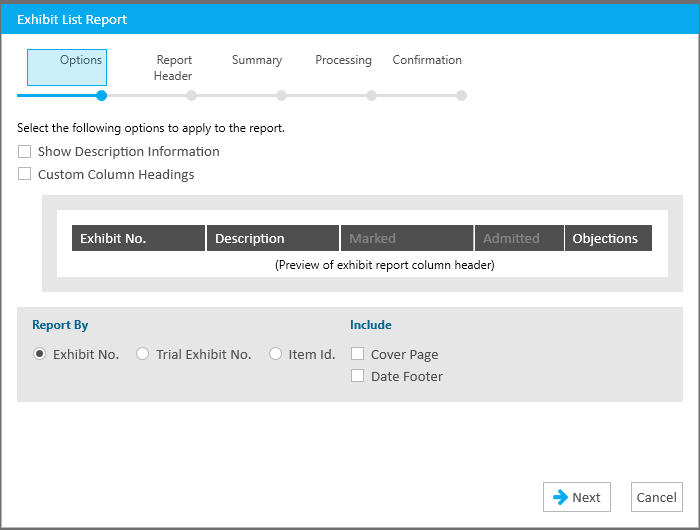The image size is (700, 530).
Task: Enable Show Description Information checkbox
Action: (x=25, y=151)
